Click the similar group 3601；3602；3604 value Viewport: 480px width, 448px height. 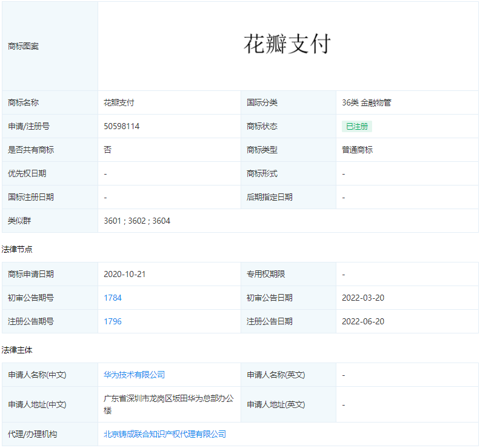[137, 221]
